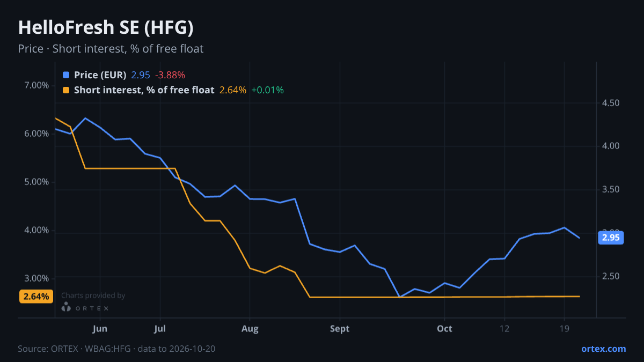Click the 12 date axis label

pos(504,329)
